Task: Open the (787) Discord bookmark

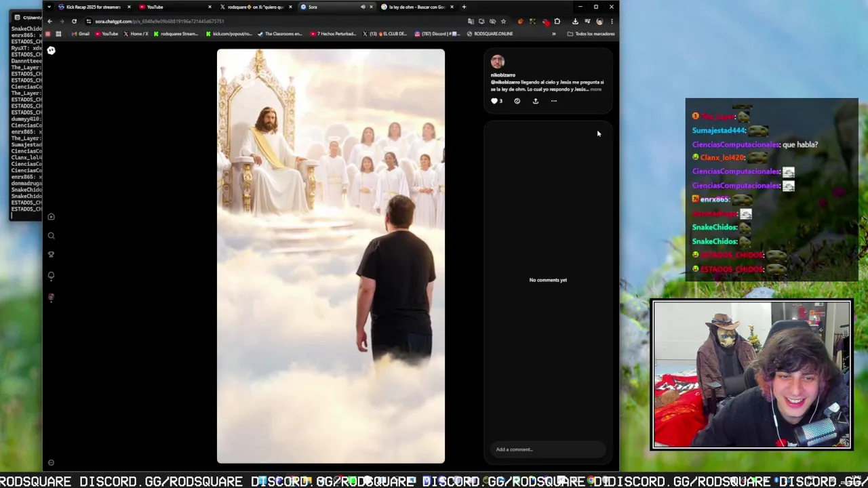Action: 437,34
